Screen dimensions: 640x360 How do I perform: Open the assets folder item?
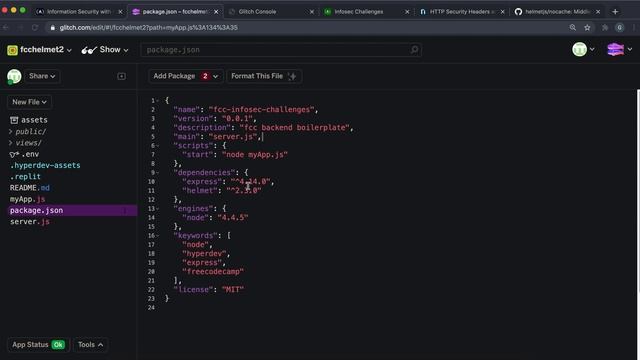click(x=29, y=120)
